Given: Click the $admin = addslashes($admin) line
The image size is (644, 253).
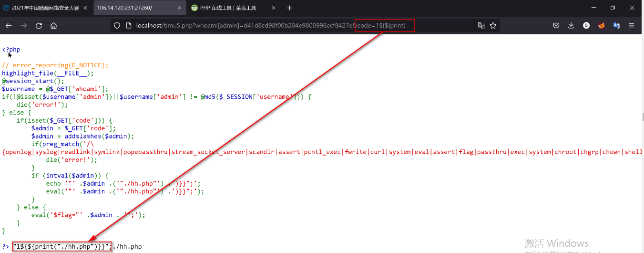Looking at the screenshot, I should tap(83, 136).
